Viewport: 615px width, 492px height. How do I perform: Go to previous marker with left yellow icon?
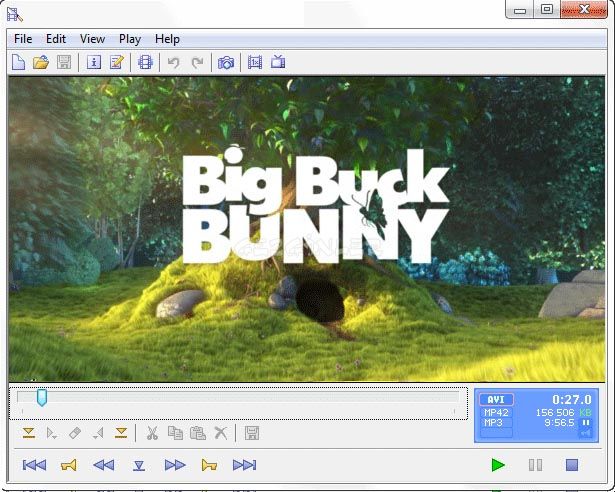pos(69,465)
